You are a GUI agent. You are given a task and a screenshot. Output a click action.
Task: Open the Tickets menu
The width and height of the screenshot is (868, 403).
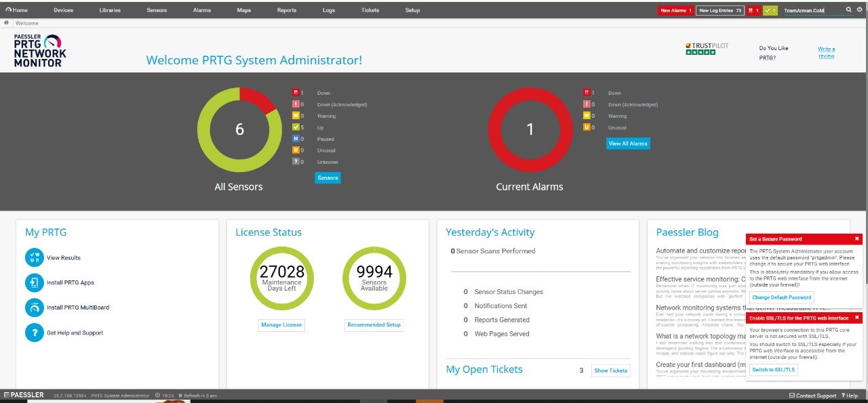tap(370, 10)
